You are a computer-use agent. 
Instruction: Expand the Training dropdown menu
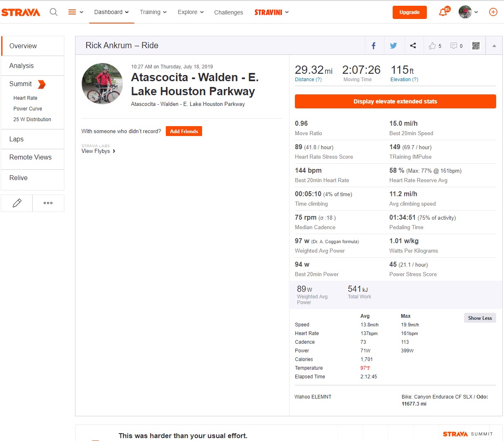coord(153,12)
